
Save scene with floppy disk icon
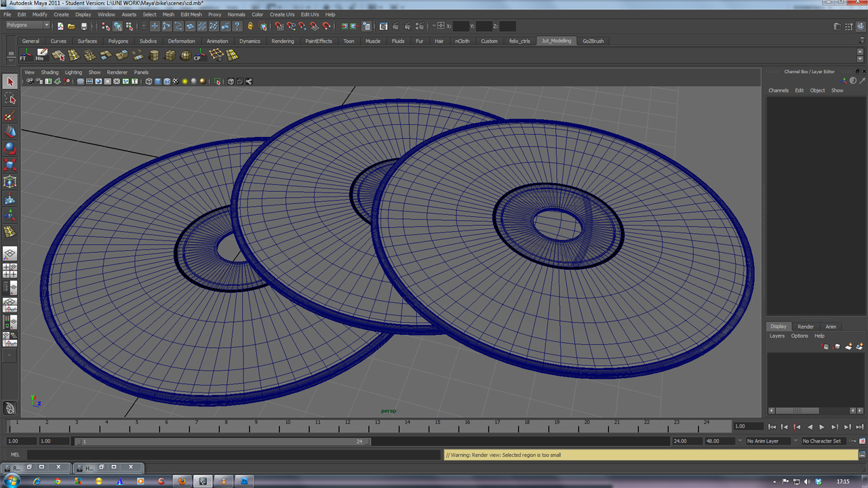[x=83, y=26]
